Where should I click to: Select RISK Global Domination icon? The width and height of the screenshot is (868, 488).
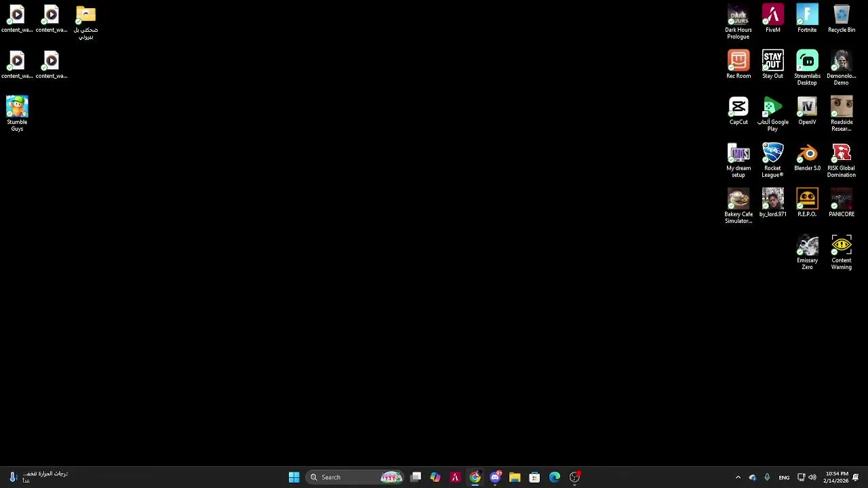[x=841, y=160]
